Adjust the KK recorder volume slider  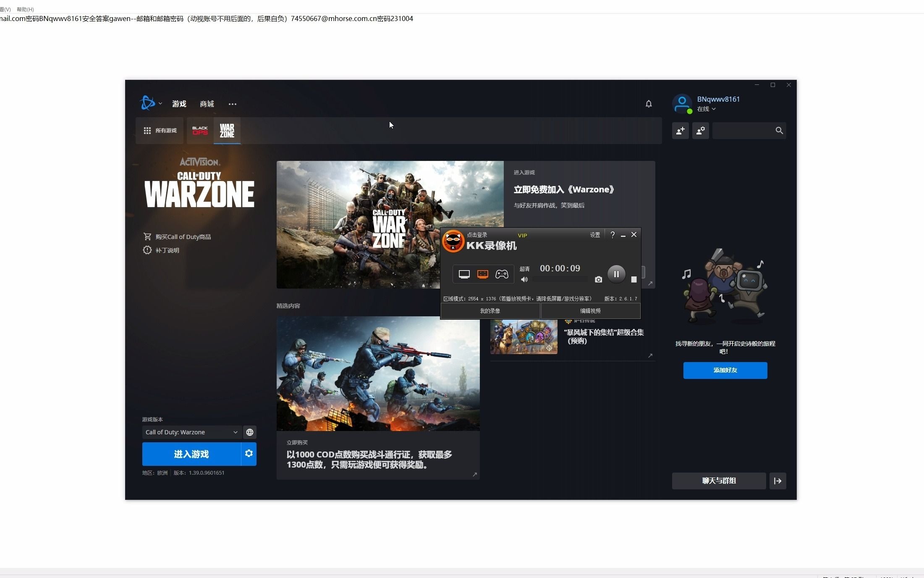coord(560,279)
